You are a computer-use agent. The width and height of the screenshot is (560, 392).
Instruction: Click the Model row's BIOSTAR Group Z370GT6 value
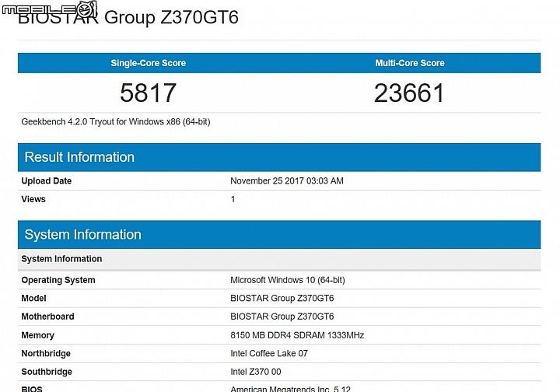[282, 298]
